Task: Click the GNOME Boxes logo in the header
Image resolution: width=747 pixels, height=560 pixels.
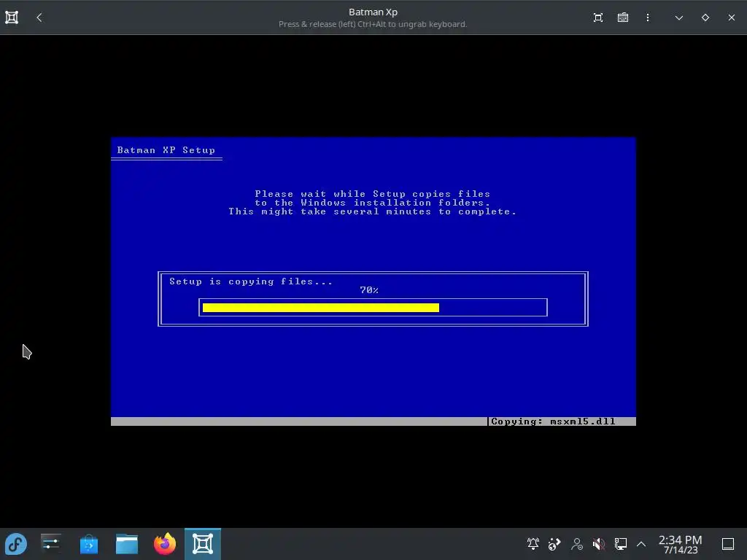Action: [x=12, y=17]
